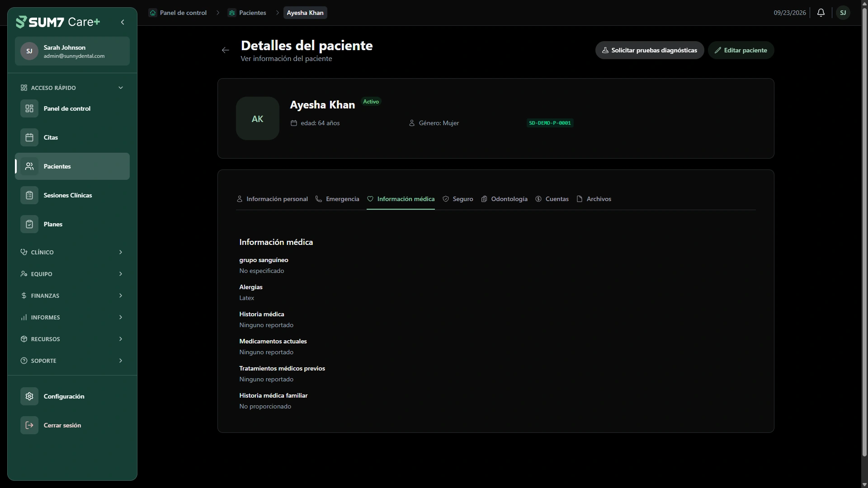
Task: Open the Sesiones Clínicas clipboard icon
Action: click(x=29, y=195)
